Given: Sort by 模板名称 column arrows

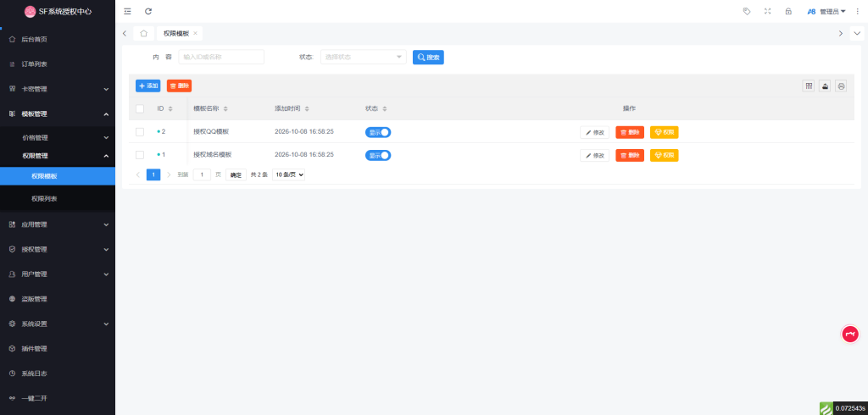Looking at the screenshot, I should (225, 108).
